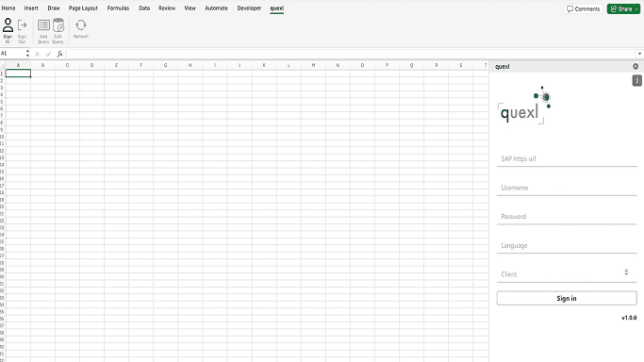Switch to the View tab

click(x=190, y=8)
